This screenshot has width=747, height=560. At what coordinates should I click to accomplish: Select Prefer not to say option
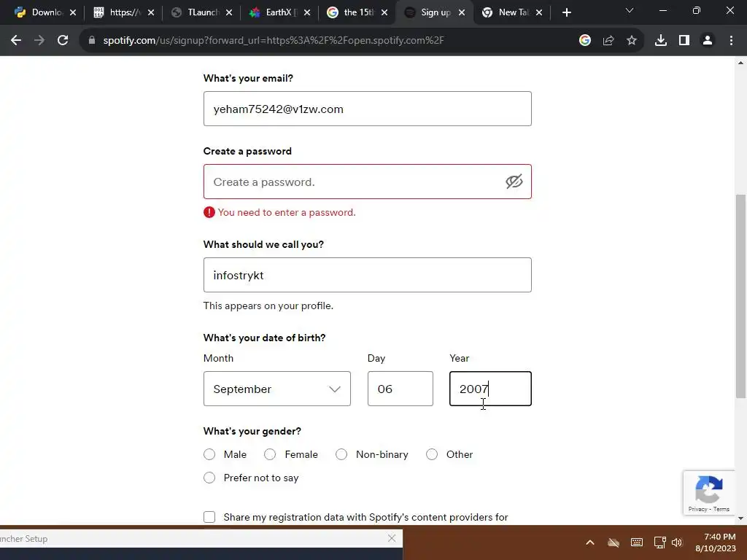(209, 478)
